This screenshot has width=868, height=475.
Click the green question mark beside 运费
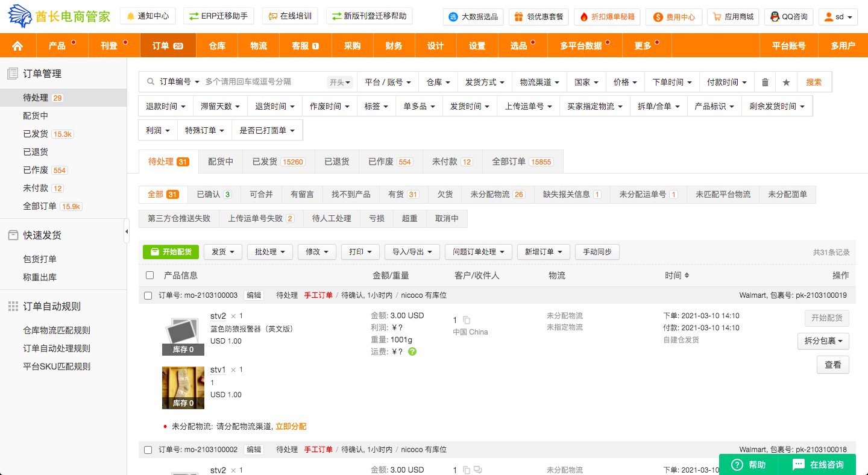coord(412,351)
